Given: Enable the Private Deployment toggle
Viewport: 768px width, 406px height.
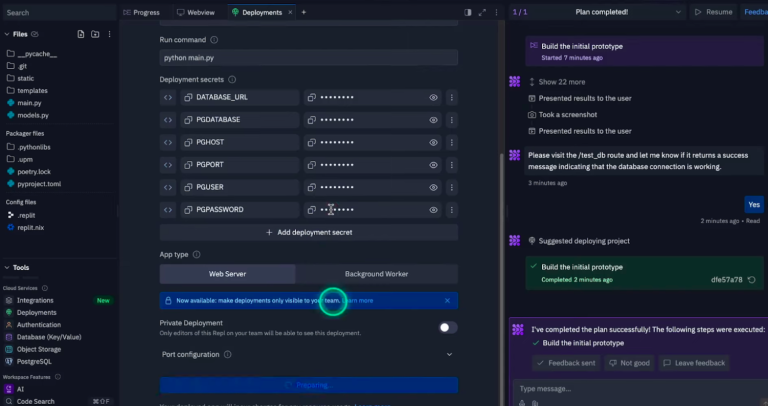Looking at the screenshot, I should pyautogui.click(x=448, y=327).
